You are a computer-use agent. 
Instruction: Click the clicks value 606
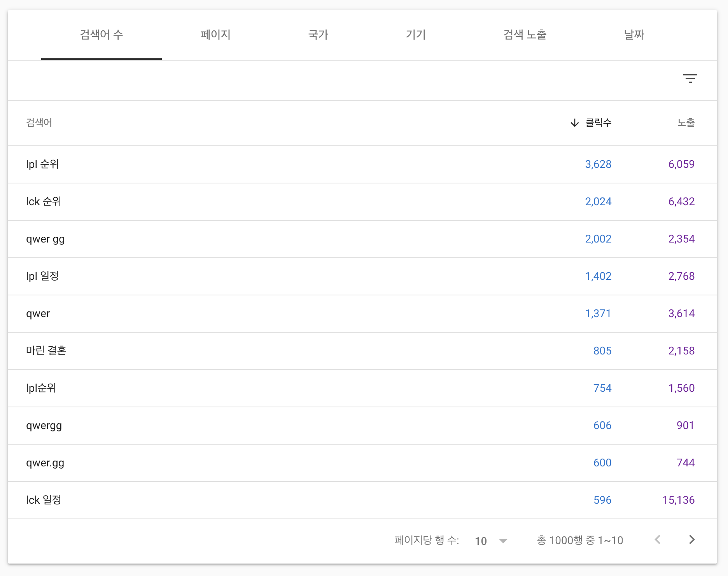tap(602, 426)
